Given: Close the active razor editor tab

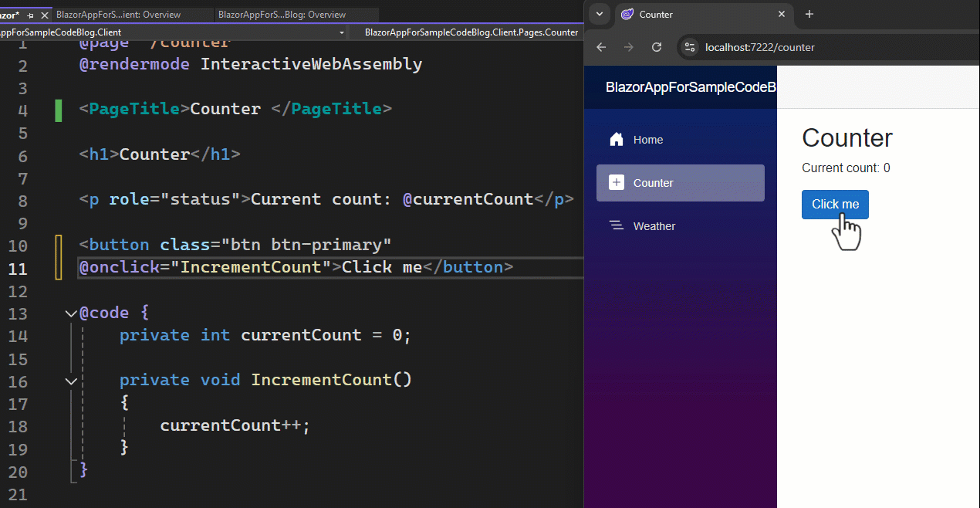Looking at the screenshot, I should point(45,15).
